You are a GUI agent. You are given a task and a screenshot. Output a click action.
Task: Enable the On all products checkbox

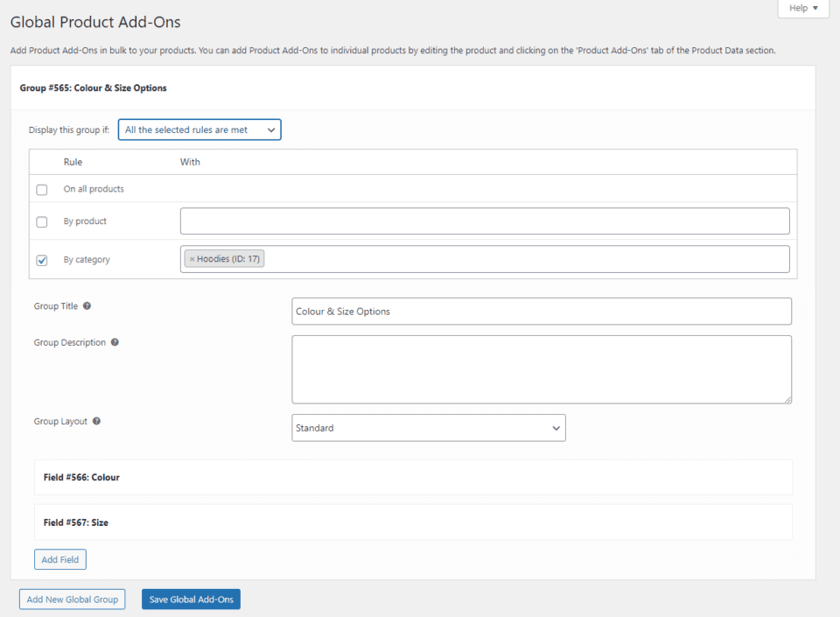pyautogui.click(x=41, y=189)
